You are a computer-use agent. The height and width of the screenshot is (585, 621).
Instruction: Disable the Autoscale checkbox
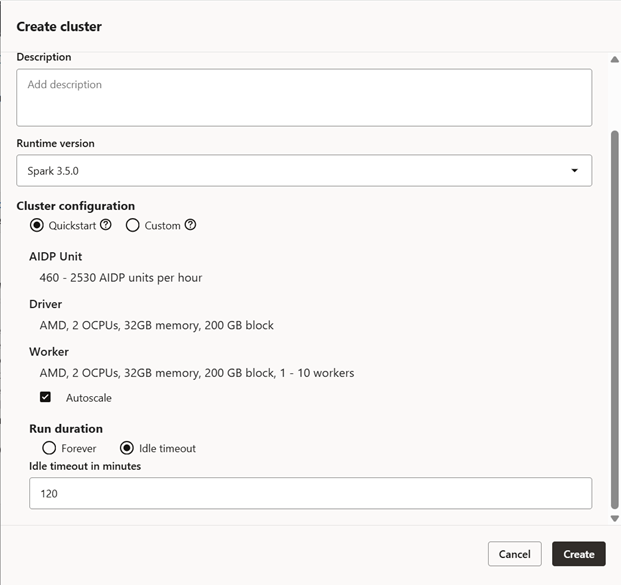[x=45, y=397]
